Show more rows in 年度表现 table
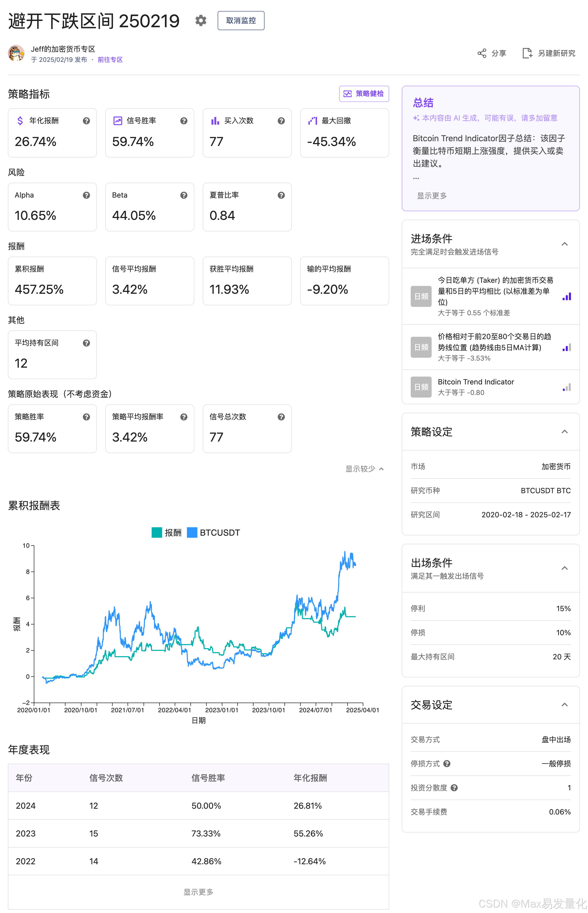 coord(198,892)
